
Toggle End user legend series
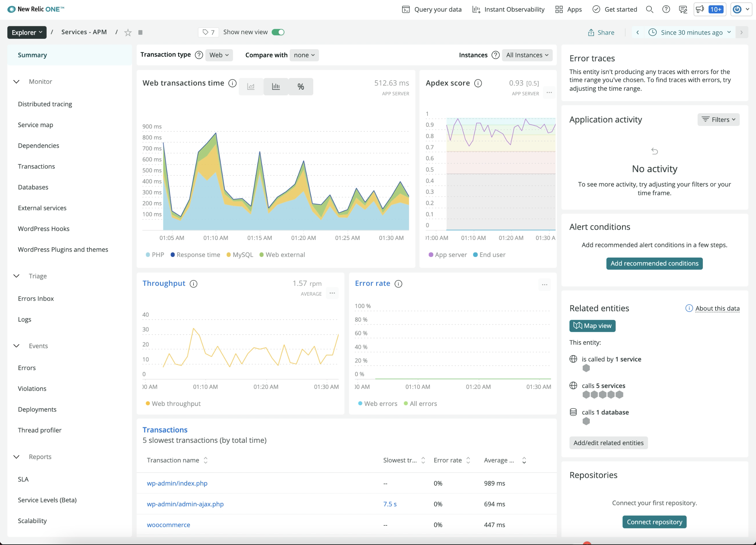click(489, 255)
